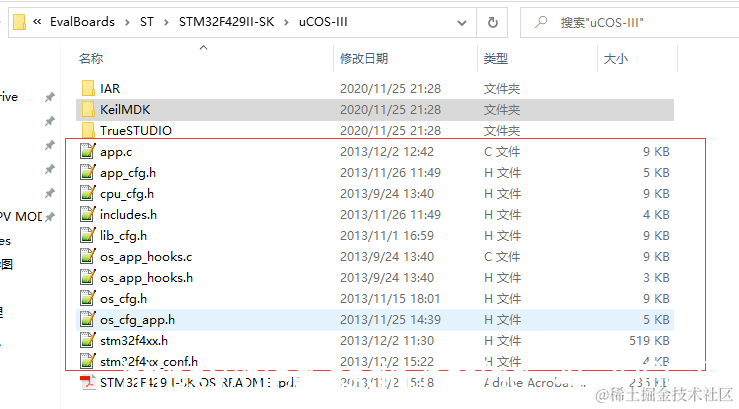Click uCOS-III in the breadcrumb
Screen dimensions: 739x409
(x=323, y=22)
